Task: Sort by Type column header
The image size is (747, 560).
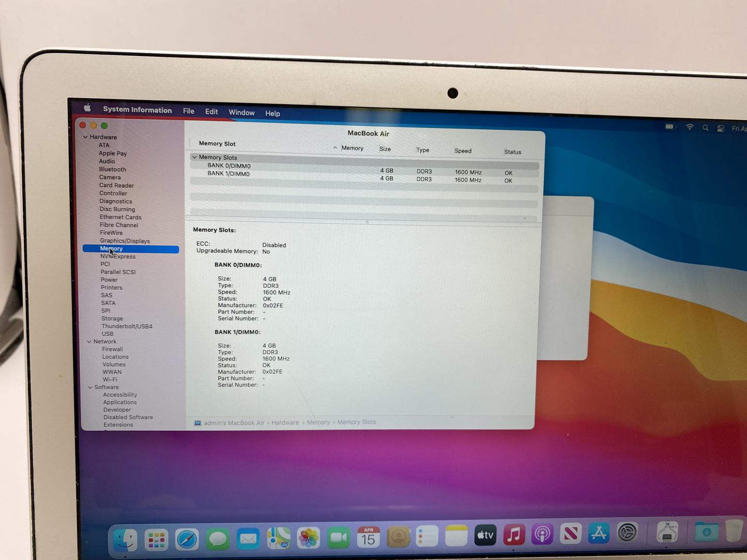Action: coord(423,150)
